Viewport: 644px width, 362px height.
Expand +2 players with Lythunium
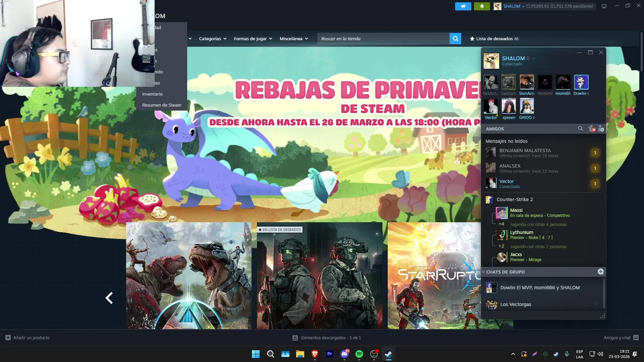tap(501, 246)
